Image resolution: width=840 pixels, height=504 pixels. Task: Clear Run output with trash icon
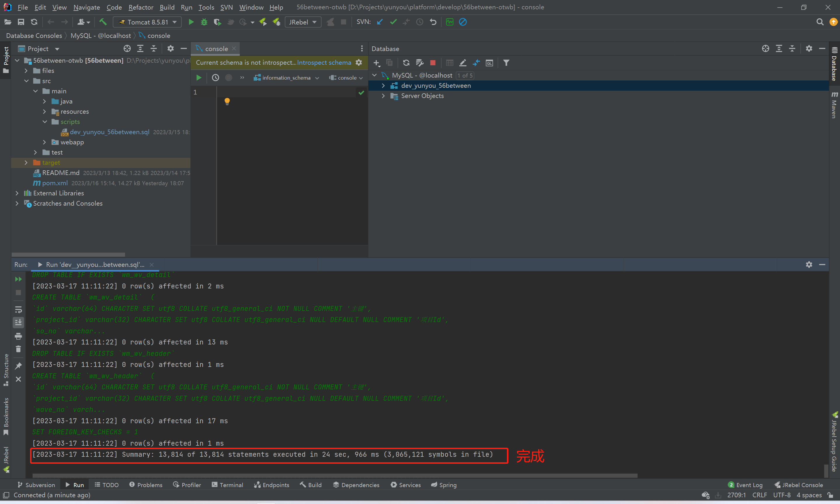tap(18, 349)
